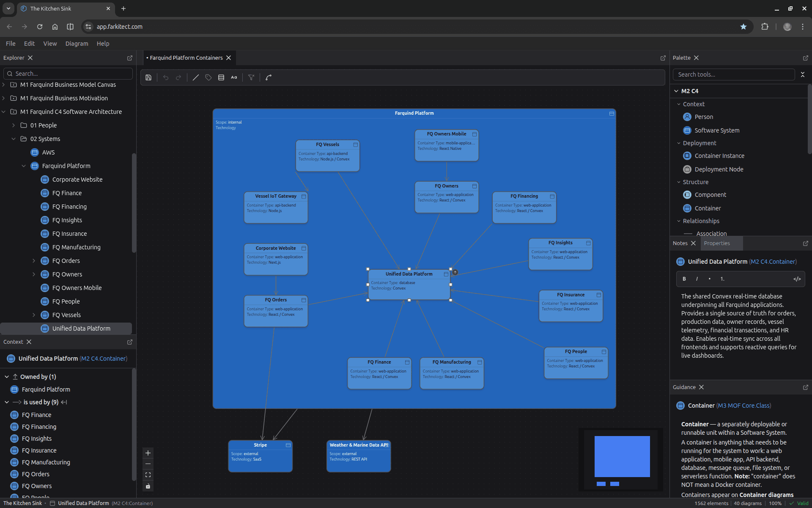Apply bold formatting in Notes editor

[x=684, y=279]
